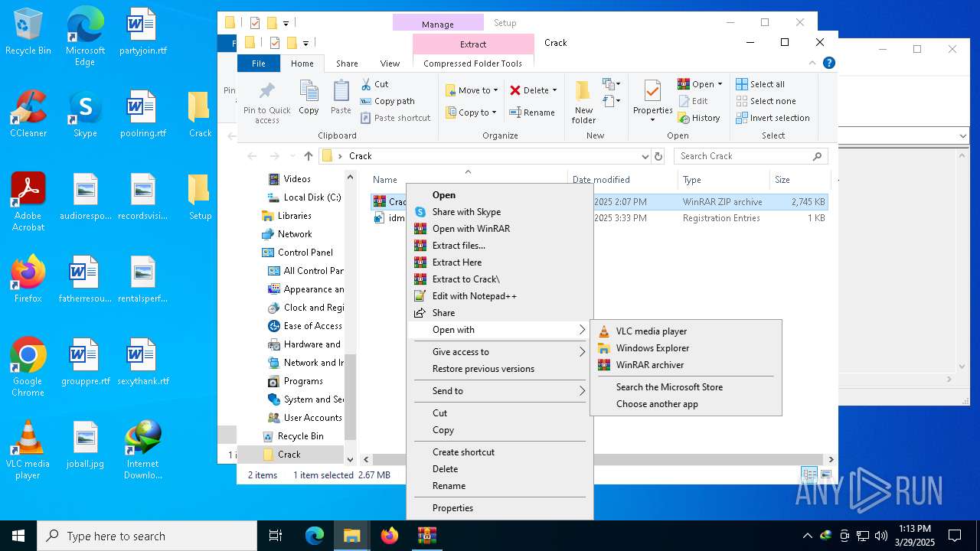
Task: Click the horizontal scrollbar right arrow
Action: tap(831, 460)
